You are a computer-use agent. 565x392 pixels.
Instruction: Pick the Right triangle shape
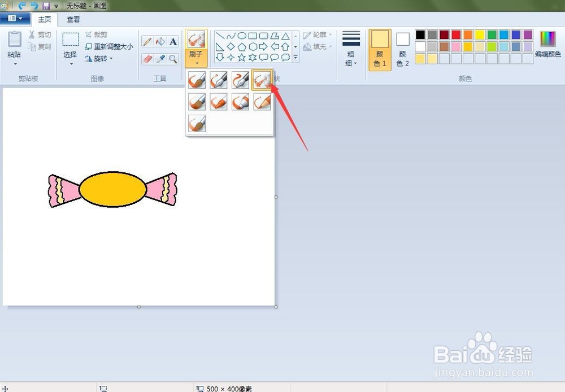coord(220,46)
